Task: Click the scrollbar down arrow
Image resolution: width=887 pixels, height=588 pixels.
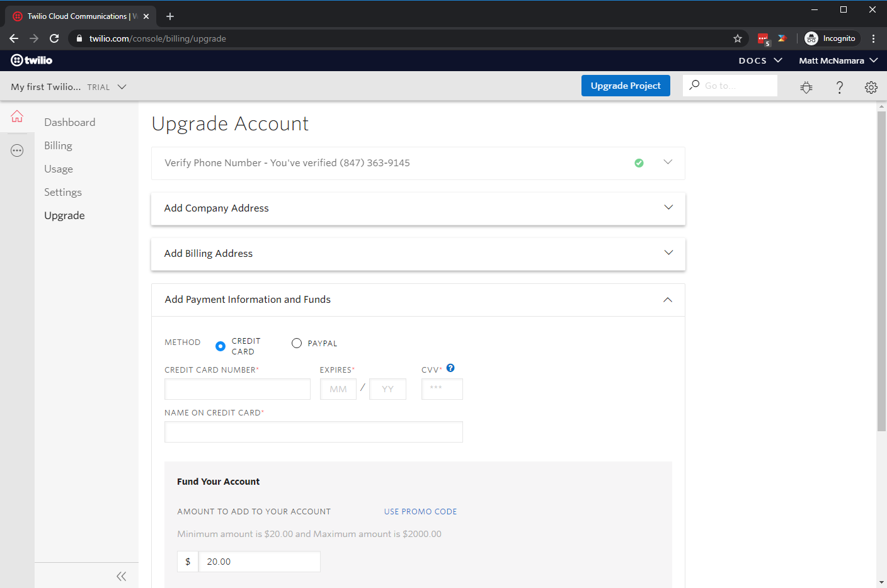Action: click(x=881, y=583)
